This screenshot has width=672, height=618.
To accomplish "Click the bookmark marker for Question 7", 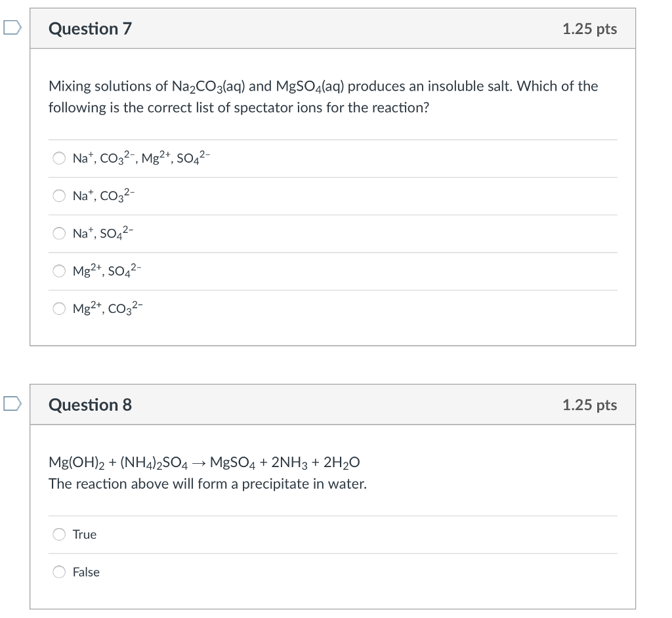I will [12, 28].
